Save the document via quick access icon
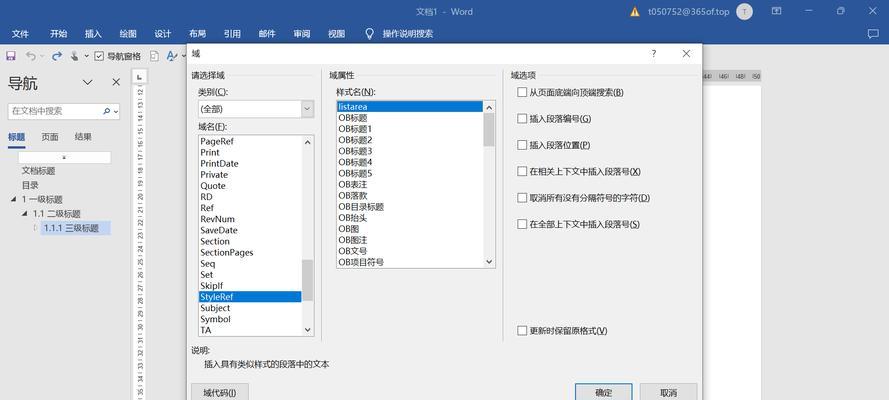Image resolution: width=889 pixels, height=400 pixels. click(11, 56)
